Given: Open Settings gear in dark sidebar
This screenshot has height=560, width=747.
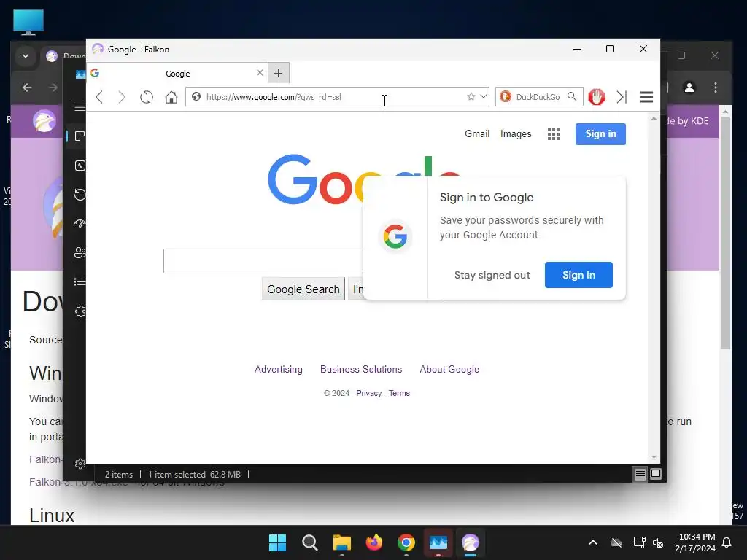Looking at the screenshot, I should pos(80,463).
